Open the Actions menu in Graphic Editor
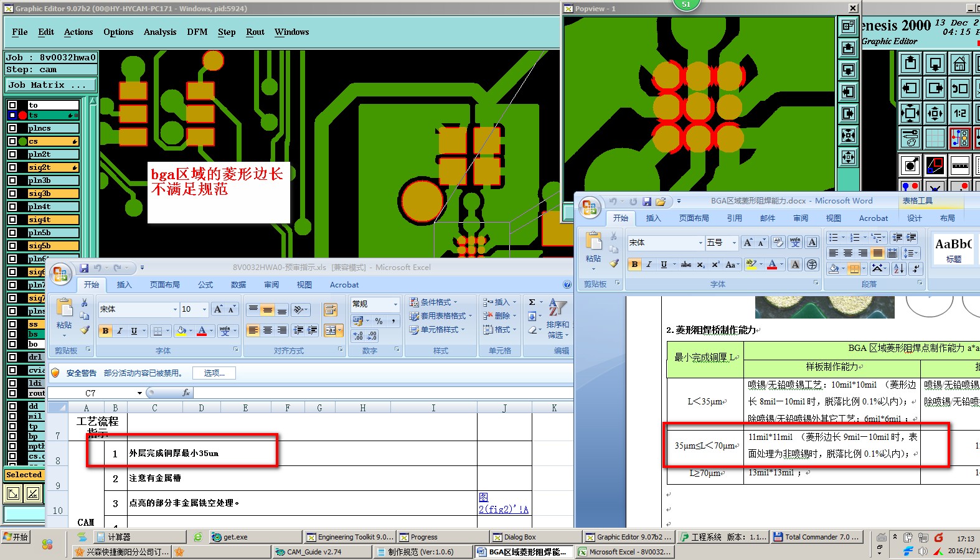Screen dimensions: 980x560 point(78,32)
